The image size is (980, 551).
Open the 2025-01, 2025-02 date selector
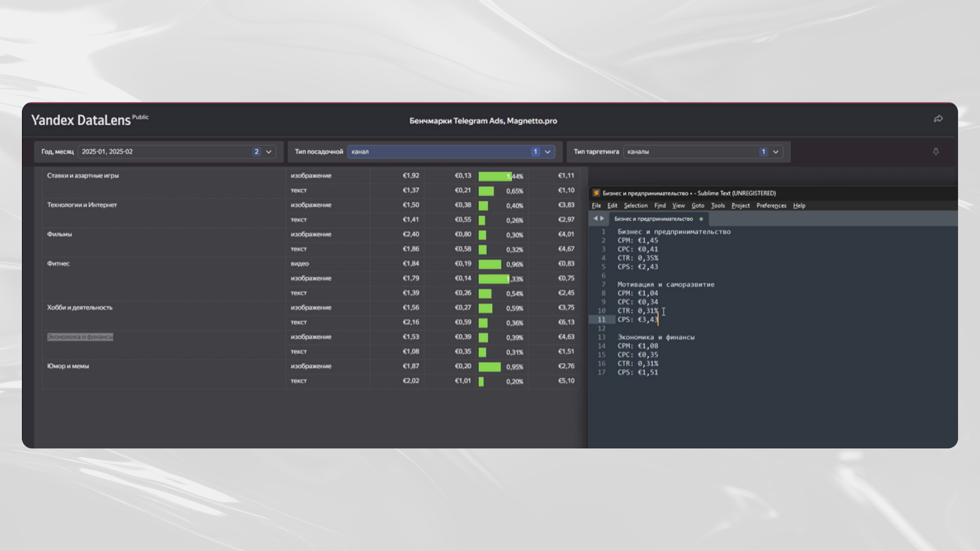tap(177, 152)
